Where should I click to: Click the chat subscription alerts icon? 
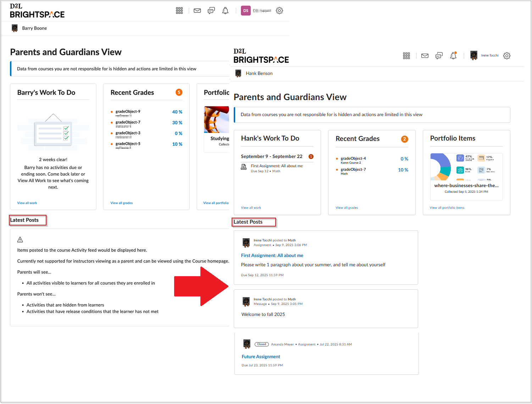439,55
